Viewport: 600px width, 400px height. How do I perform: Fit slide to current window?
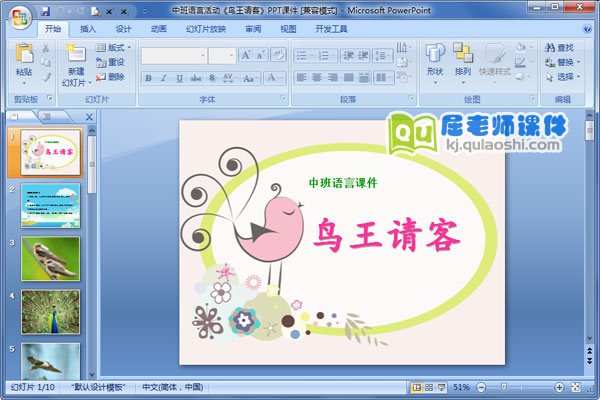(x=576, y=387)
